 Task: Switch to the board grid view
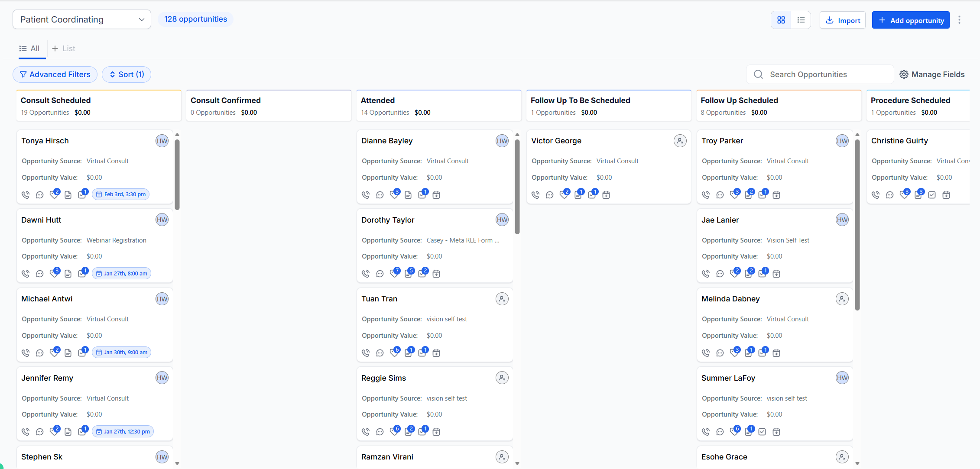click(x=781, y=20)
